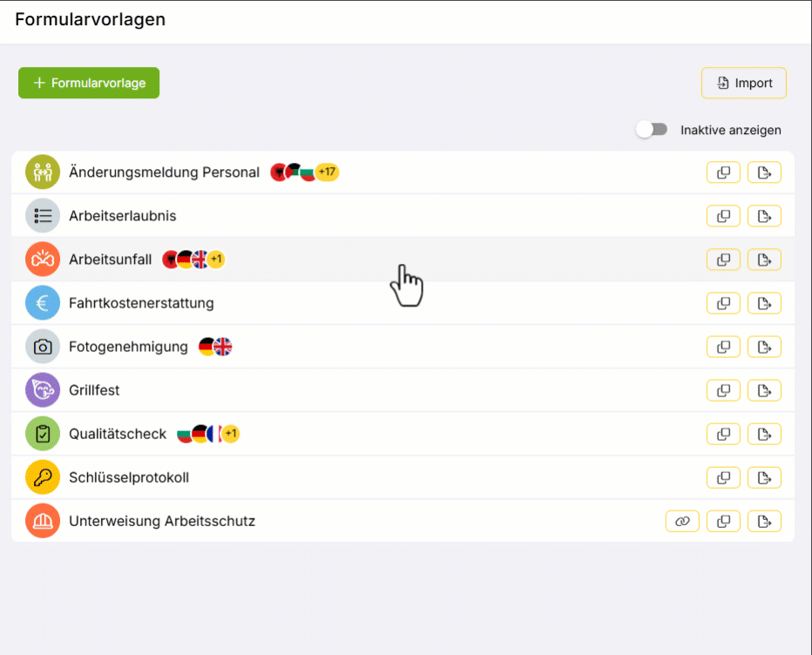Duplicate the Änderungsmeldung Personal template
This screenshot has width=812, height=655.
[x=723, y=172]
